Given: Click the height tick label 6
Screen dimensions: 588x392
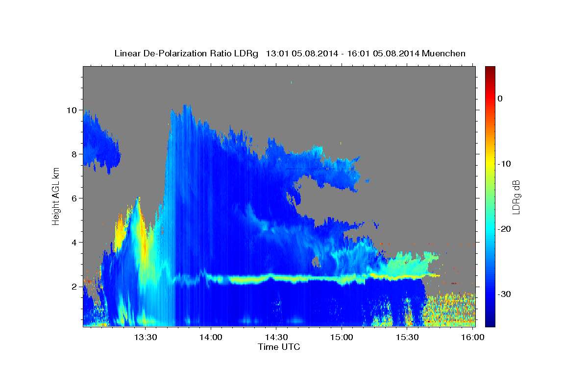Looking at the screenshot, I should click(x=75, y=198).
